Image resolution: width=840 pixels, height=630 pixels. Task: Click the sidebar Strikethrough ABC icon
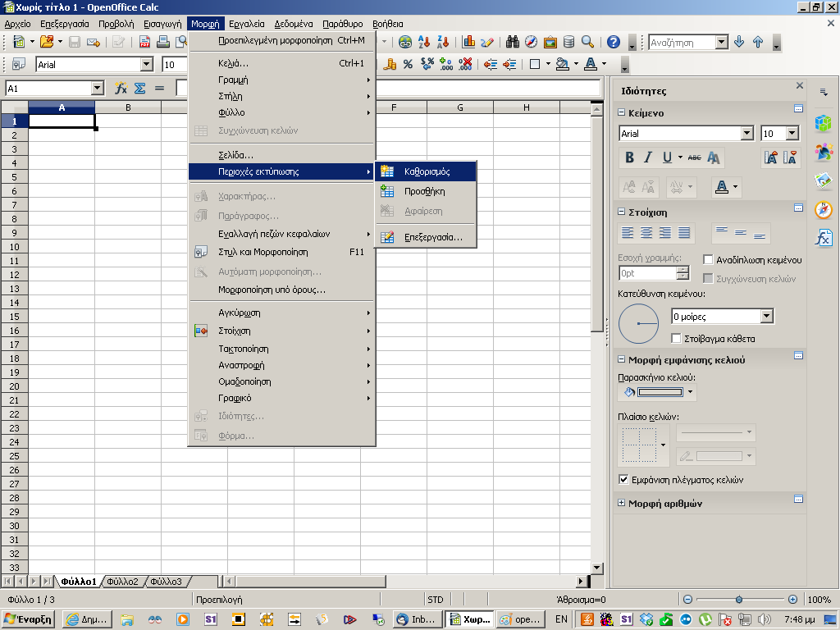[x=694, y=157]
